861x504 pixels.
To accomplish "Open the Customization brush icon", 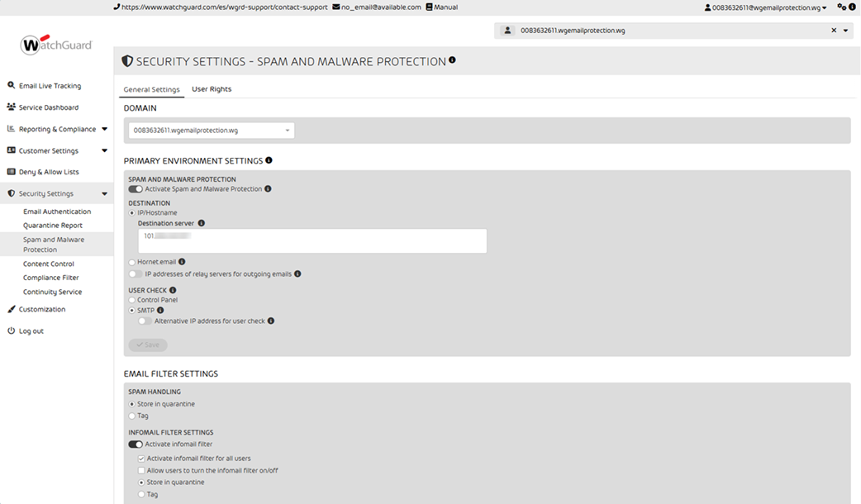I will coord(11,308).
